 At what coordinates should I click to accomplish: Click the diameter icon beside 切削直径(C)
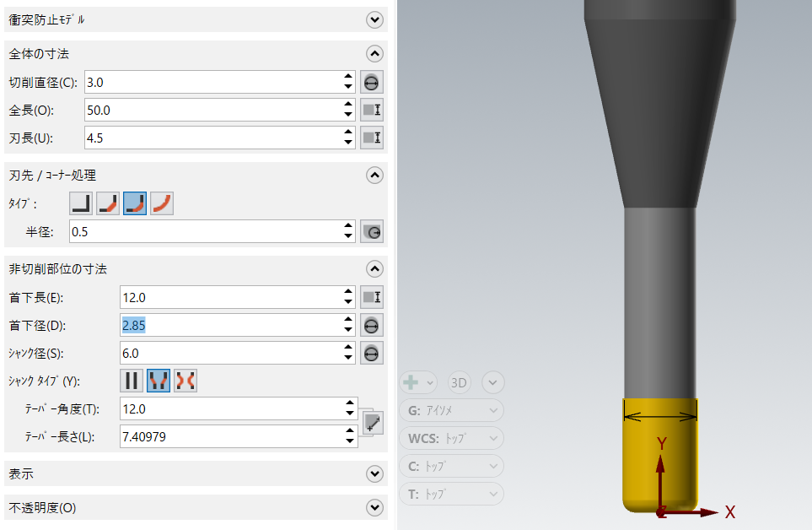pyautogui.click(x=372, y=82)
